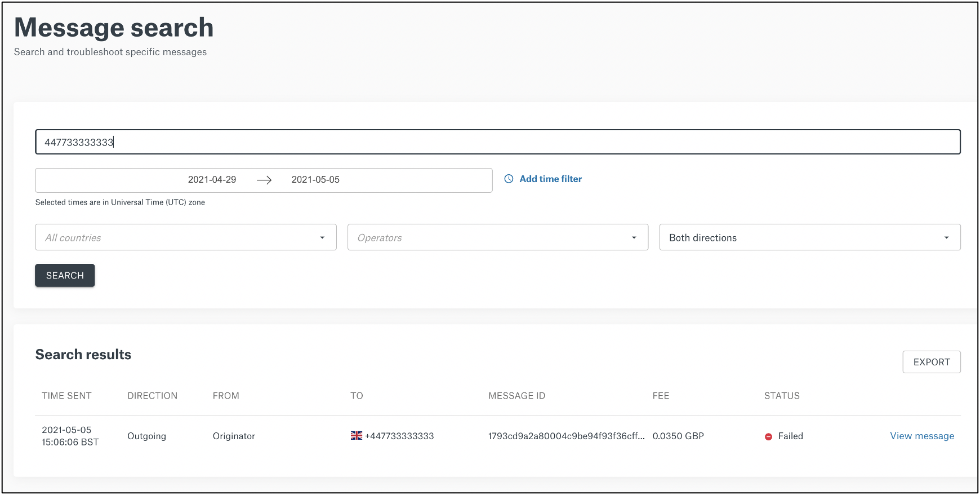Click the TO column header

(357, 396)
